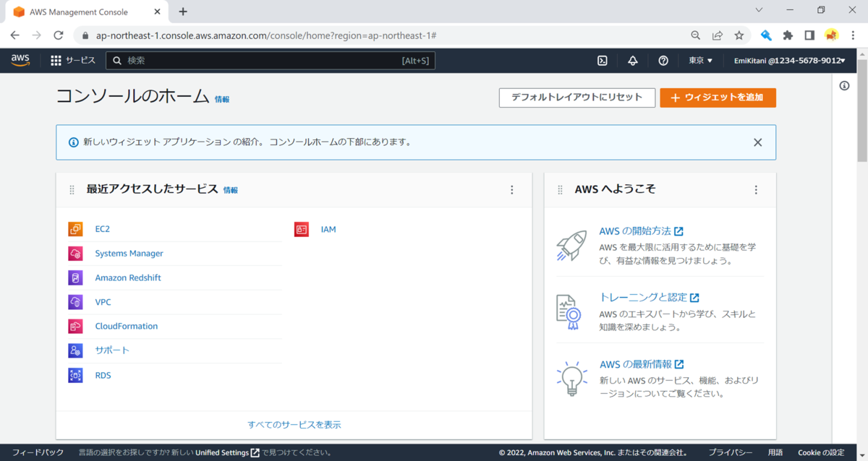Click デフォルトレイアウトにリセット button

point(576,98)
